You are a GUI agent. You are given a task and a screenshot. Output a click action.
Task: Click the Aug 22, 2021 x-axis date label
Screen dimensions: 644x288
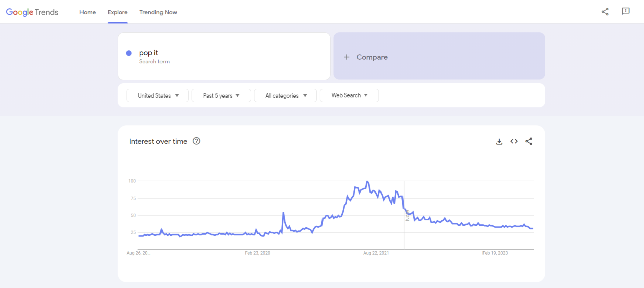click(x=376, y=253)
